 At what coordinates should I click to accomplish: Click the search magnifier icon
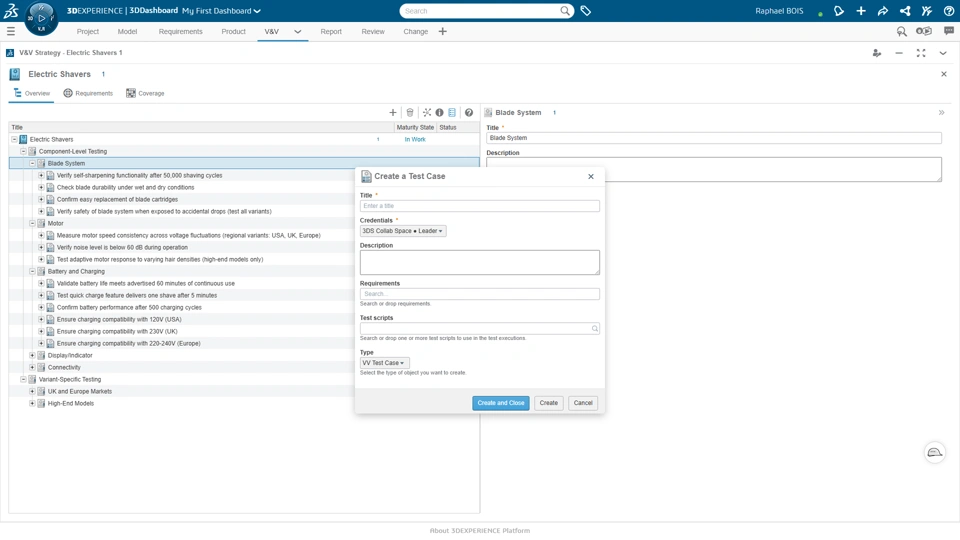coord(564,11)
